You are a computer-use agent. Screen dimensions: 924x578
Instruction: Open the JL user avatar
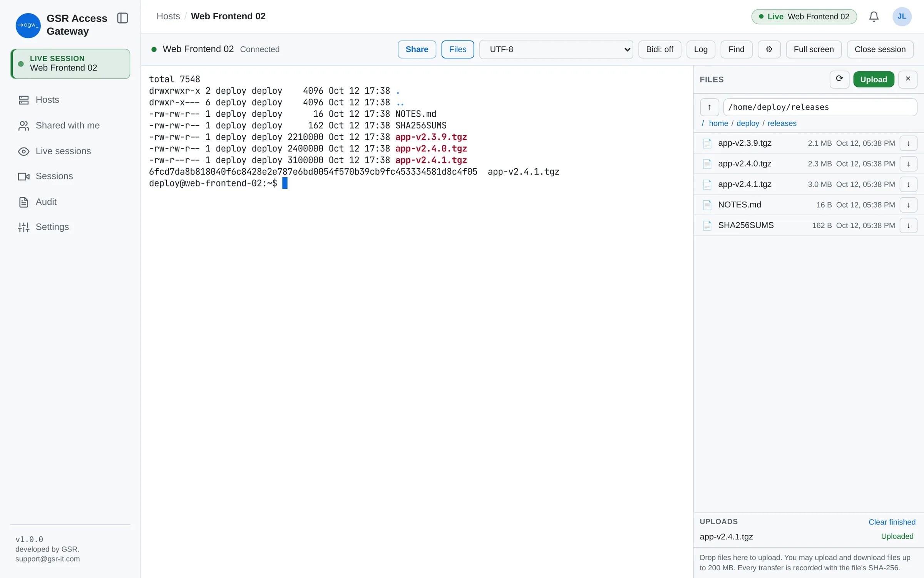pos(902,17)
